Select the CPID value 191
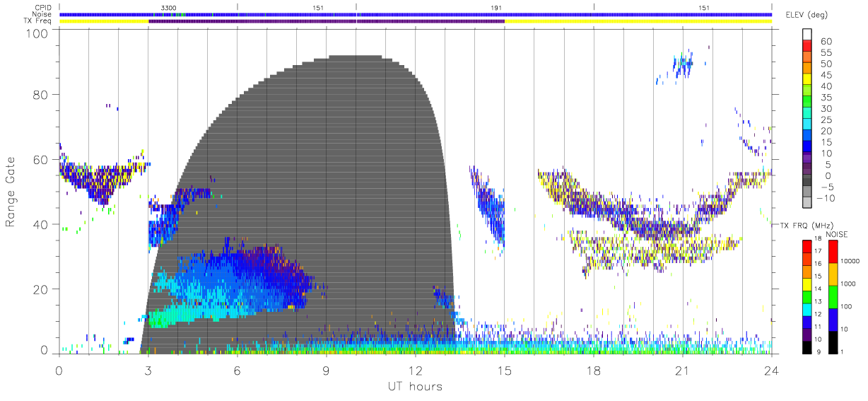The height and width of the screenshot is (401, 868). click(x=496, y=7)
